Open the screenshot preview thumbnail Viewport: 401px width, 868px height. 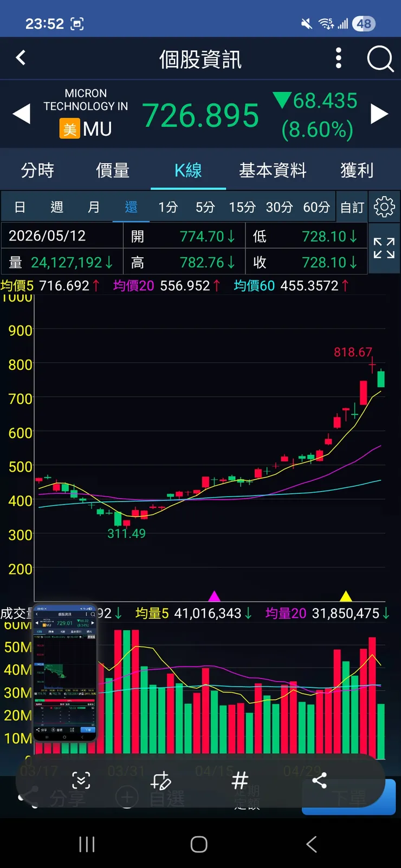click(65, 672)
